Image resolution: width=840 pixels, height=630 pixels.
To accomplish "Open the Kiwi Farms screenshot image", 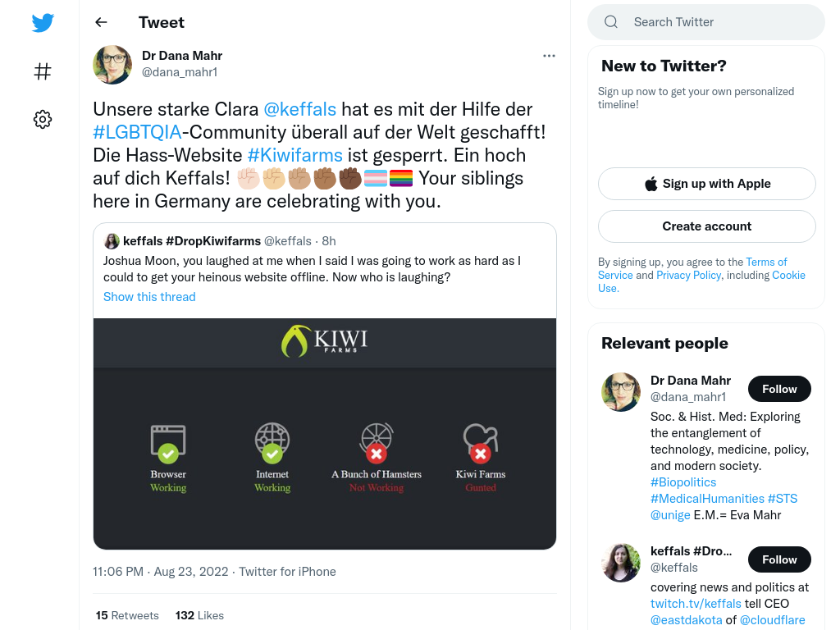I will 325,434.
